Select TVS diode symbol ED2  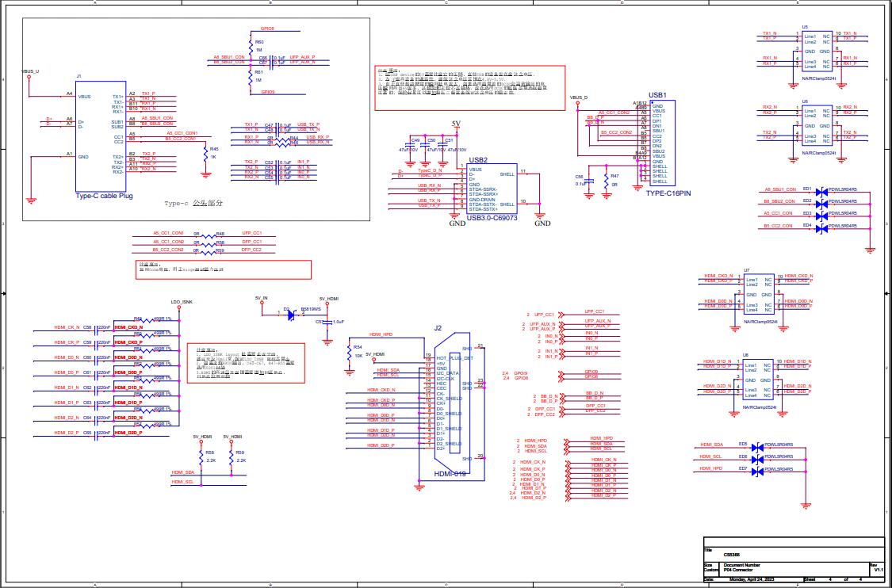pyautogui.click(x=821, y=204)
